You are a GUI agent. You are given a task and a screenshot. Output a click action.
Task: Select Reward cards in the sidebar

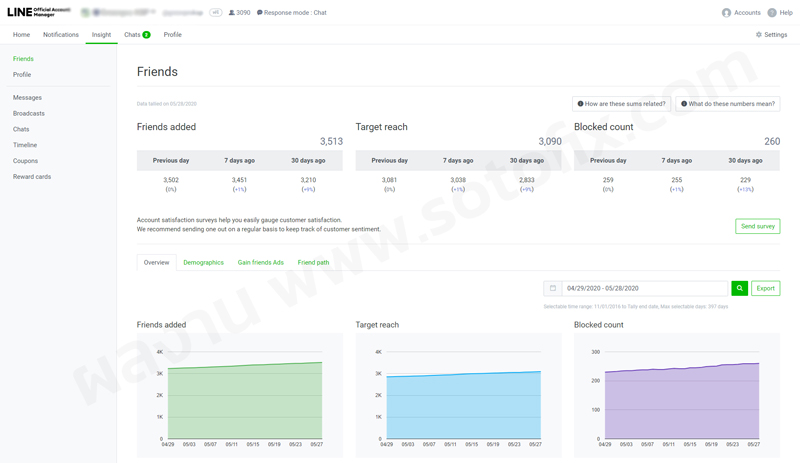[x=32, y=176]
